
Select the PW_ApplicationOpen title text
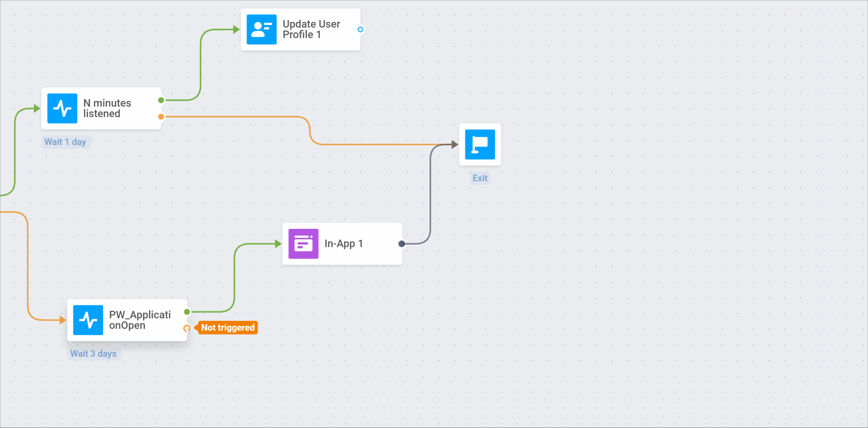pyautogui.click(x=140, y=320)
